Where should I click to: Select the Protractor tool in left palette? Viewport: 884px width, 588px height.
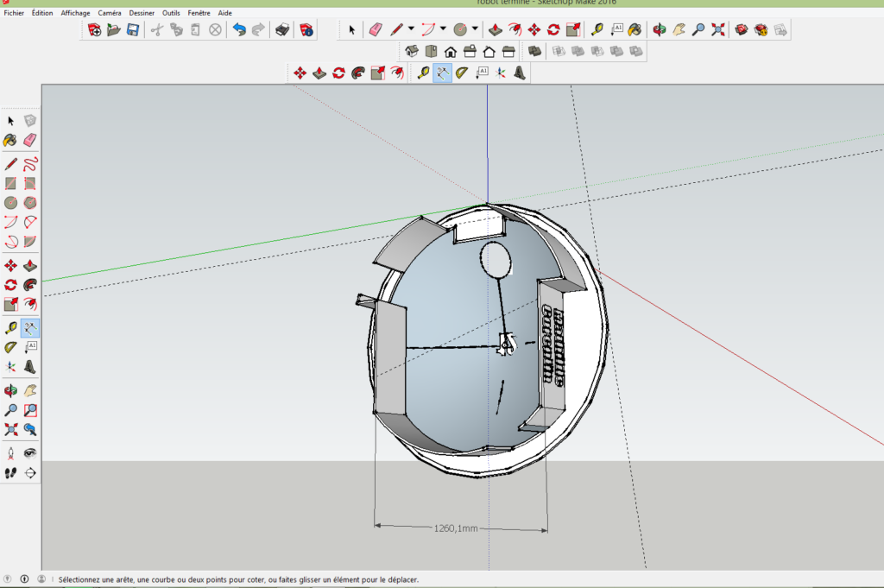click(10, 347)
